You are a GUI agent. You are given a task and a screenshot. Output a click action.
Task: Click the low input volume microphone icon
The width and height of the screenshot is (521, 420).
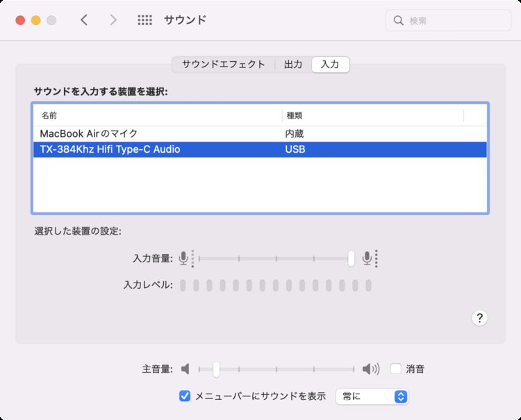[x=184, y=258]
